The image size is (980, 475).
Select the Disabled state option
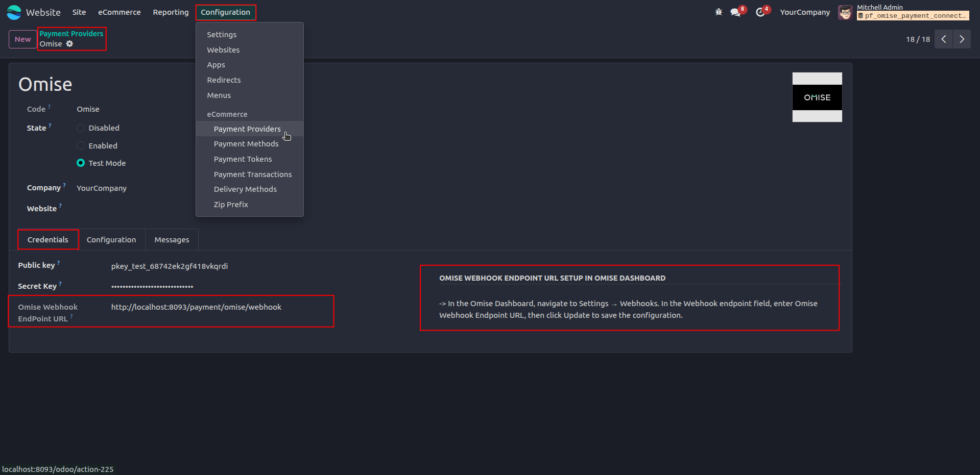tap(81, 128)
